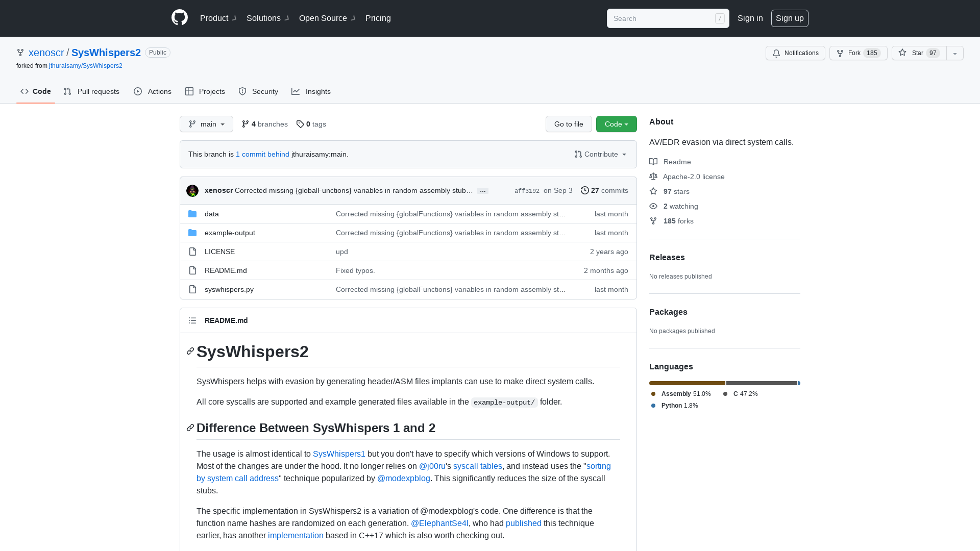Click the eye icon next to watching

pos(653,206)
